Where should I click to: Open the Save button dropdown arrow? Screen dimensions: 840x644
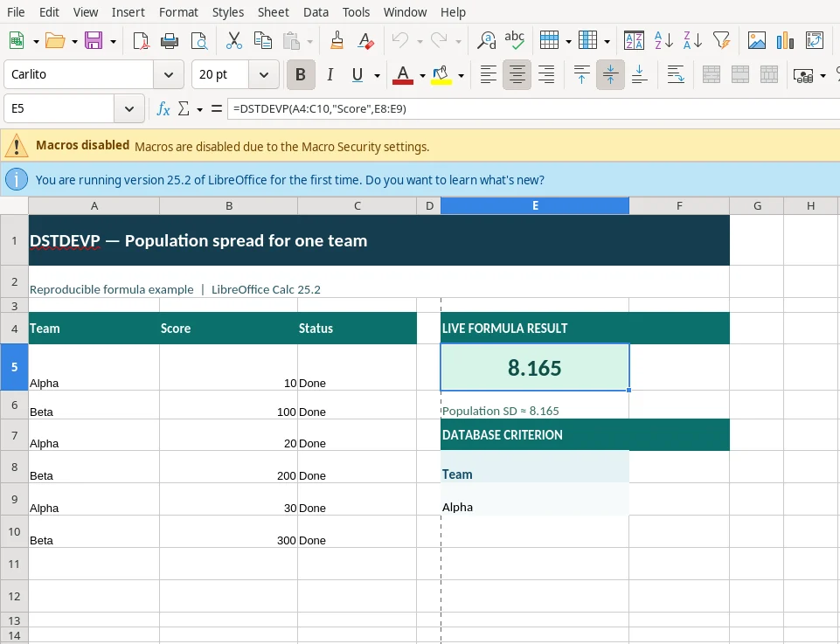click(x=113, y=41)
